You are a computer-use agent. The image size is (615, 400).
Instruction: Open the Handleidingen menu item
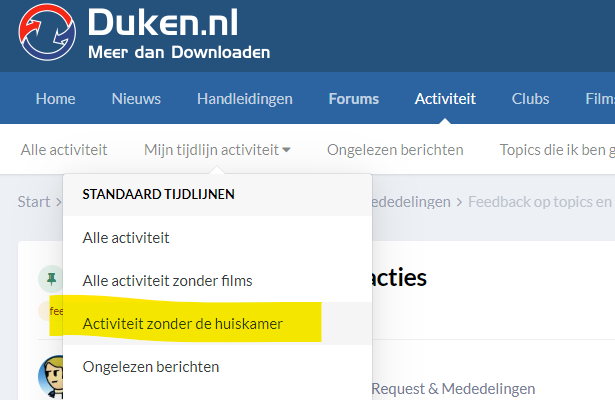[245, 99]
